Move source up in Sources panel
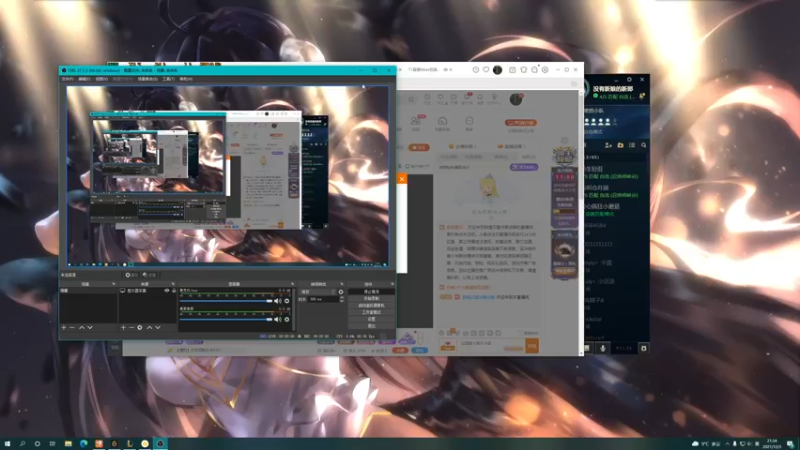800x450 pixels. tap(149, 328)
